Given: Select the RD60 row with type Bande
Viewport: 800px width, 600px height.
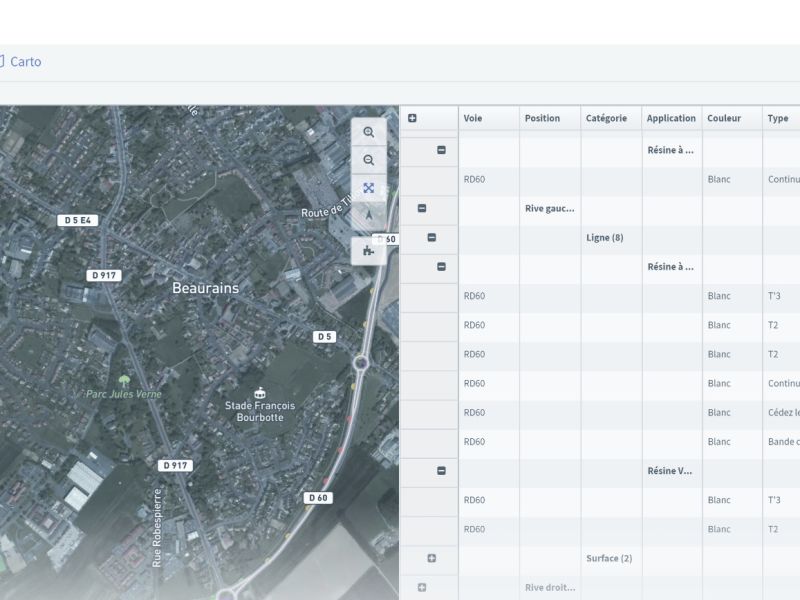Looking at the screenshot, I should [599, 442].
